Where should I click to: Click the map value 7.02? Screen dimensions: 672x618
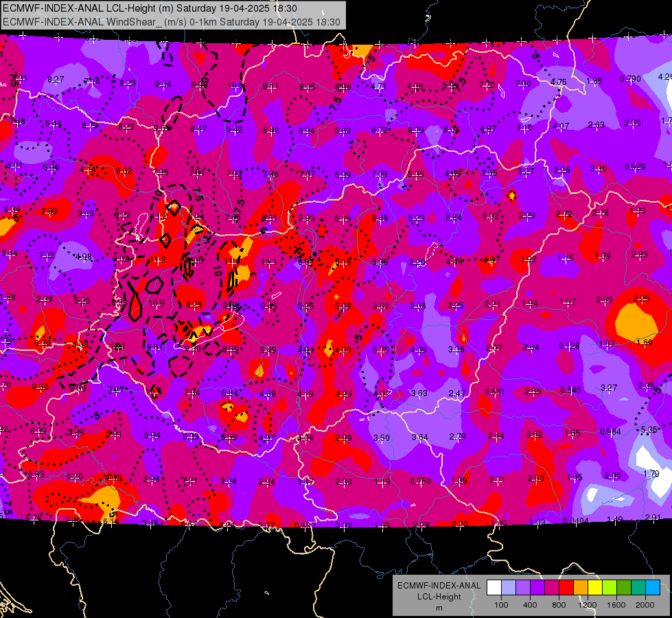(x=47, y=255)
